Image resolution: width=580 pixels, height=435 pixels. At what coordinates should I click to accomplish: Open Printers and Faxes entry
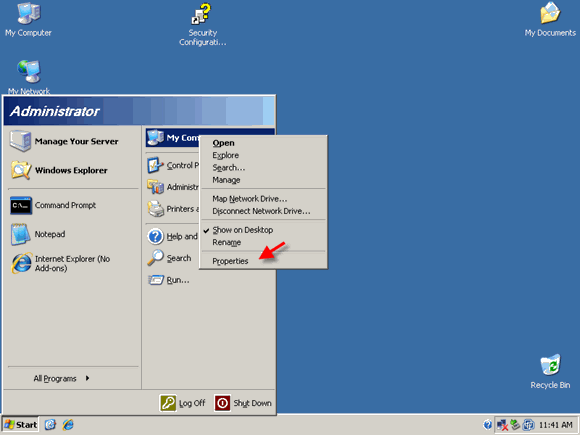[173, 209]
